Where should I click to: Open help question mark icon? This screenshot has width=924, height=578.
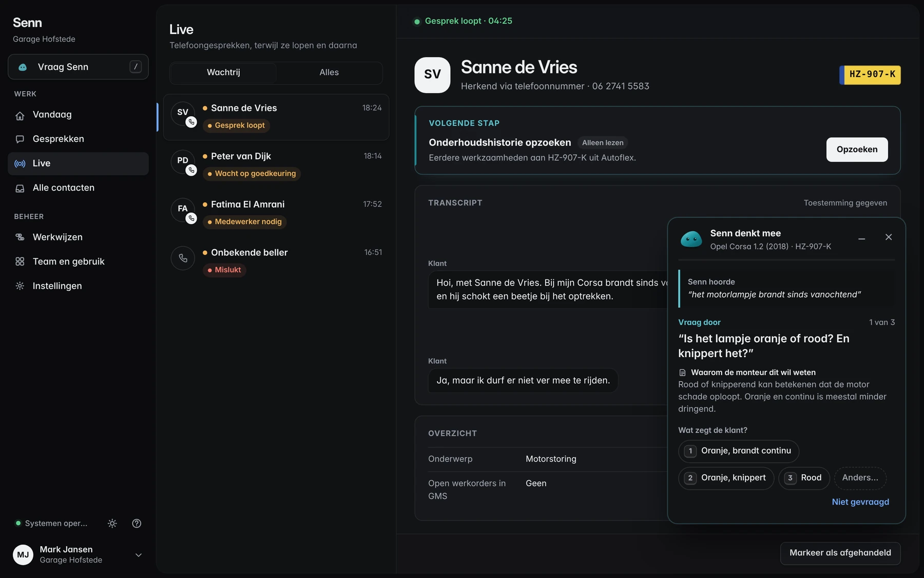[x=137, y=524]
